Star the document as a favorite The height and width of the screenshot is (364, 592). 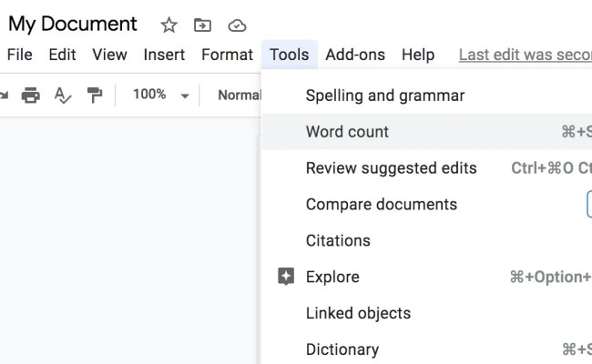click(169, 25)
